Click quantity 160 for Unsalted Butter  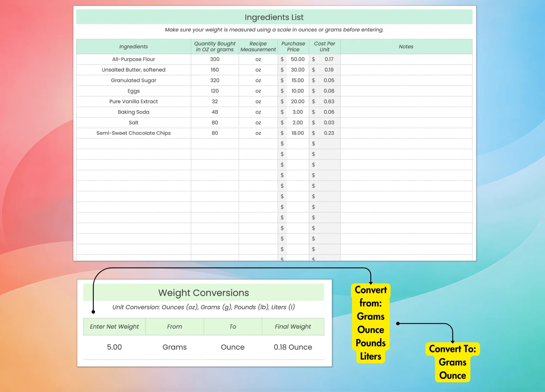(x=215, y=70)
